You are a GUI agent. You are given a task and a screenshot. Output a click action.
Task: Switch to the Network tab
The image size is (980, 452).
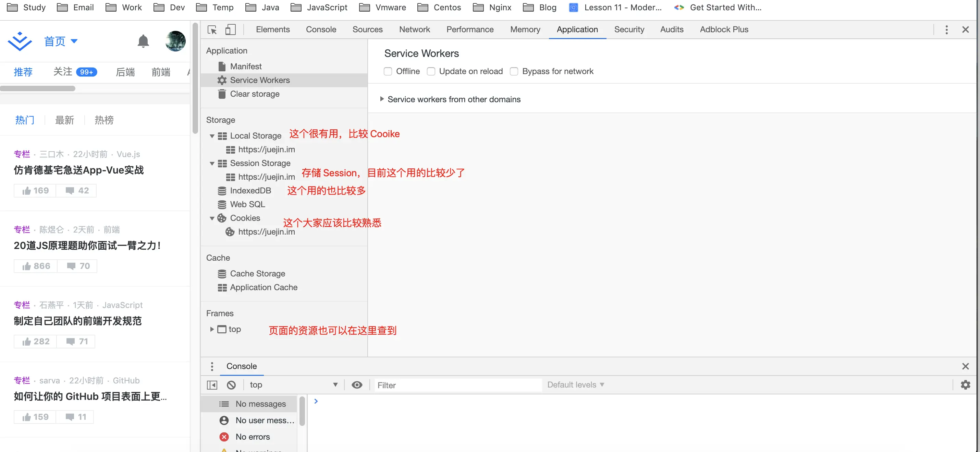tap(414, 30)
